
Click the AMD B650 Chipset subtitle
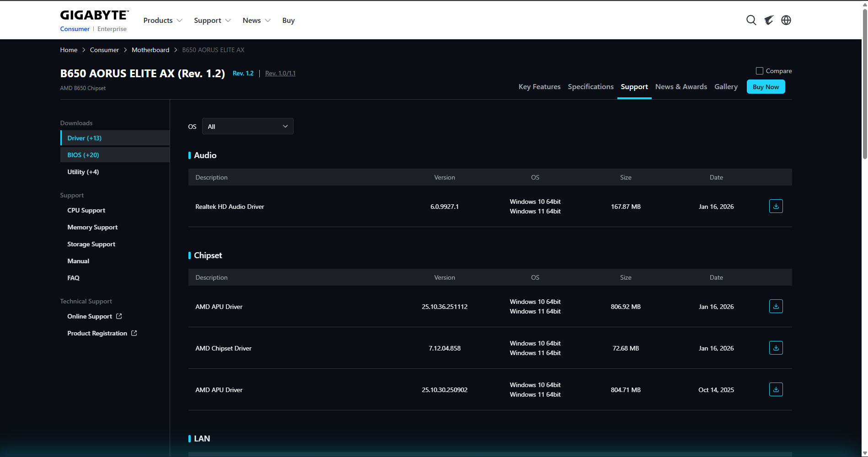(x=83, y=88)
